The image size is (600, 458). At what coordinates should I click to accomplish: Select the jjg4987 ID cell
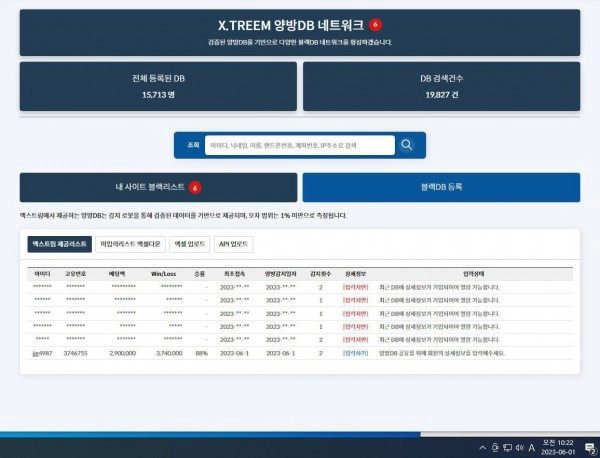42,353
